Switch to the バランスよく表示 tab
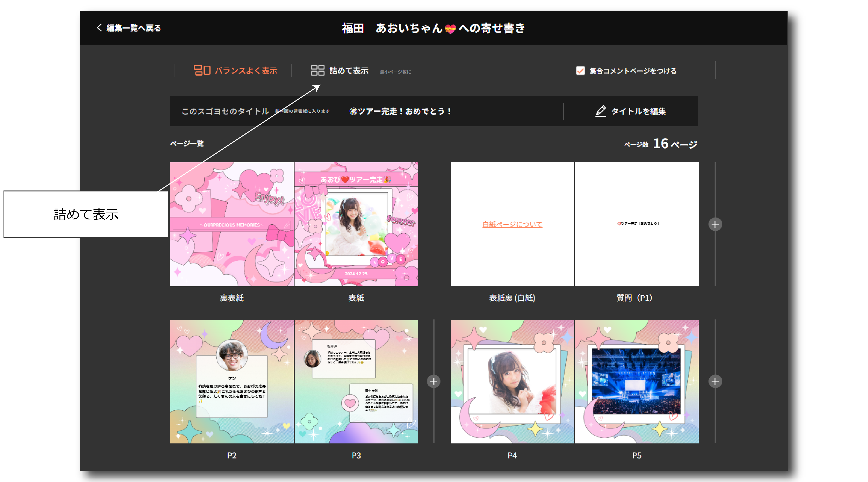 246,70
